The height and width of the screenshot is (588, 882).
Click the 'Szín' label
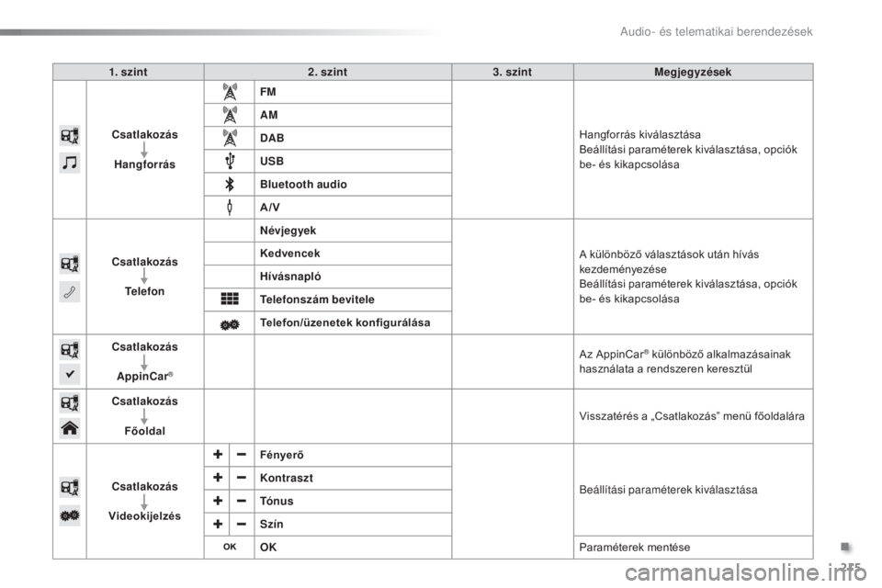pyautogui.click(x=272, y=524)
